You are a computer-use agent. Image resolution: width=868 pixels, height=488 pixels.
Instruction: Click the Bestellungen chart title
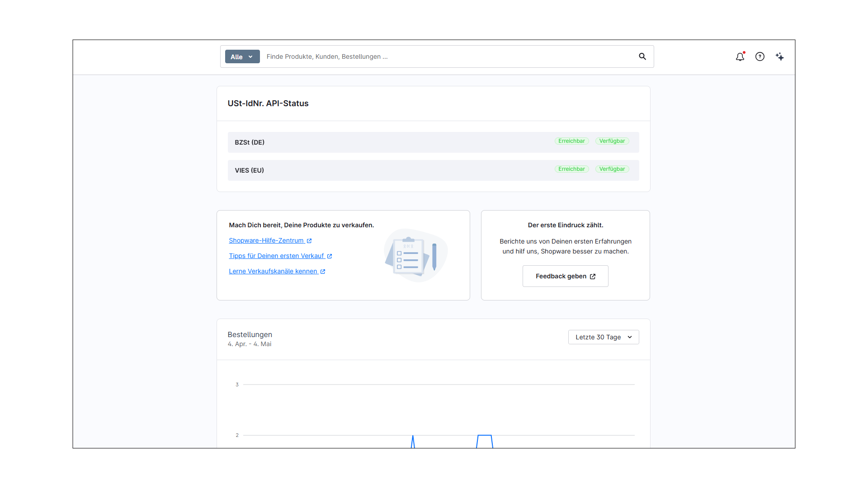[250, 334]
